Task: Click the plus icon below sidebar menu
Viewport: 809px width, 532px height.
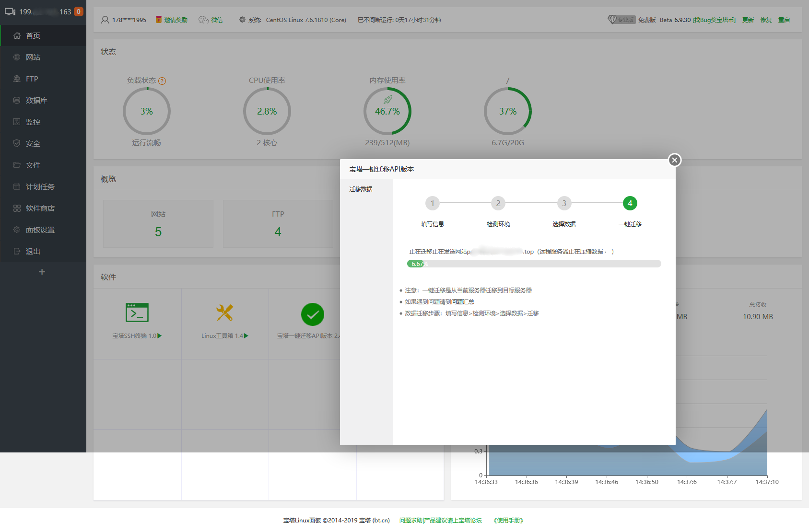Action: coord(42,272)
